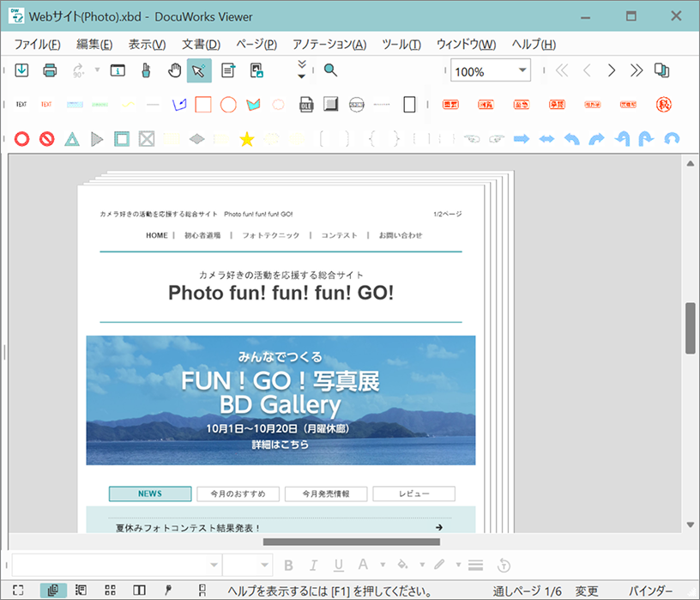Open the 表示(V) menu

[x=147, y=45]
